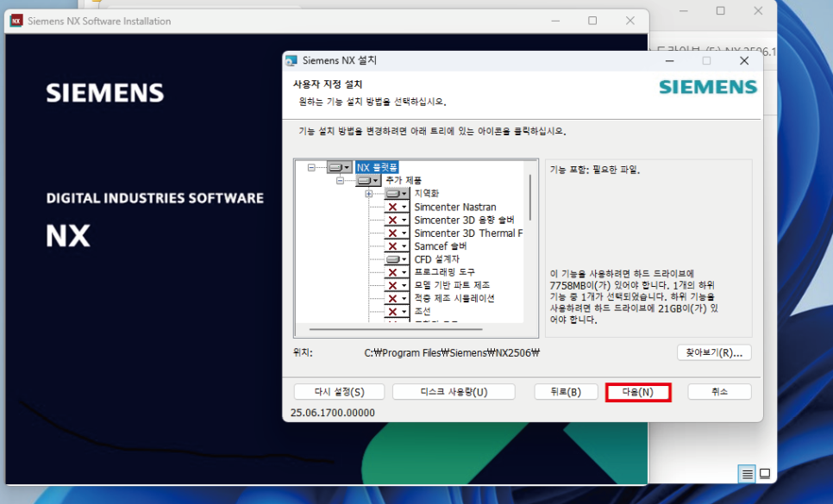Open the 추가 제품 feature install-state dropdown
Screen dimensions: 833x504
coord(369,181)
